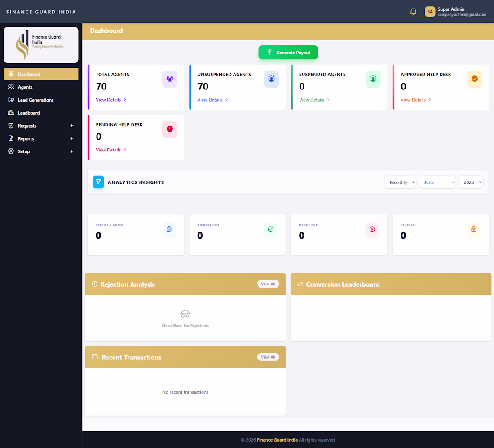Click the Total Agents purple people icon
This screenshot has height=448, width=494.
[x=170, y=79]
